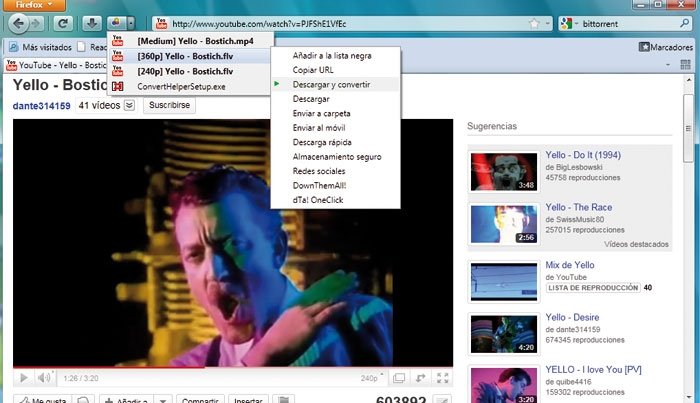The width and height of the screenshot is (700, 403).
Task: Click the Añadir a button
Action: click(x=127, y=399)
